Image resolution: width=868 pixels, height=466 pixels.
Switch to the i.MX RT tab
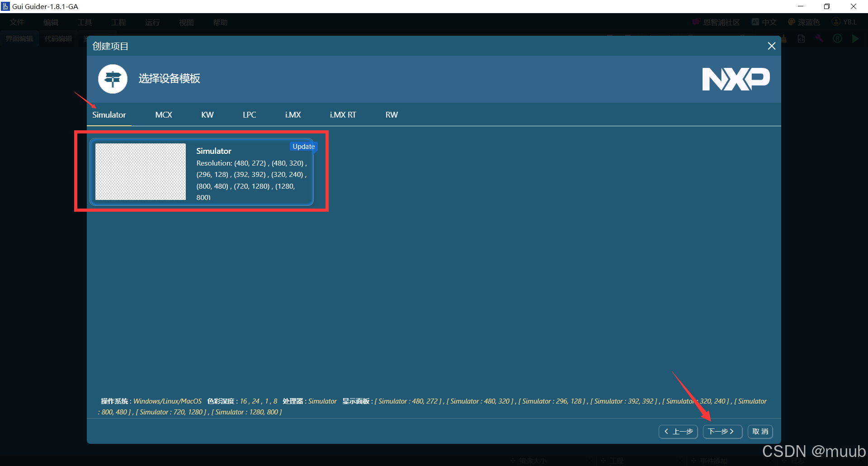343,114
